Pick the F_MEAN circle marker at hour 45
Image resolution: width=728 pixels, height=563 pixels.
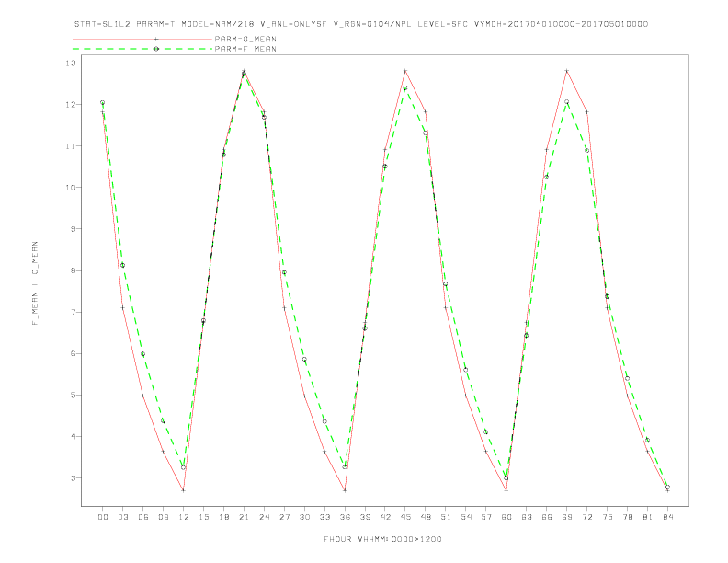[405, 87]
